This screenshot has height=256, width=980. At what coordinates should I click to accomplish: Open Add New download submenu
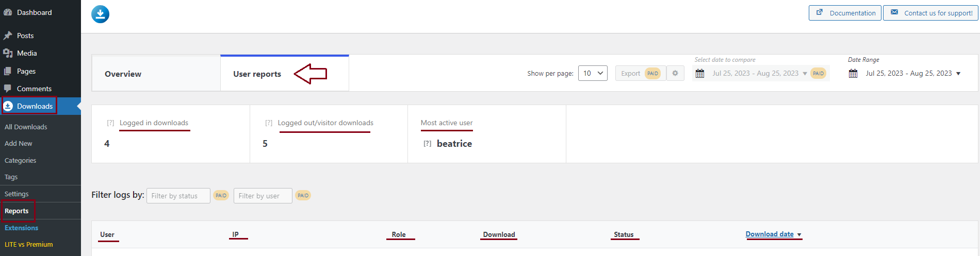point(19,144)
